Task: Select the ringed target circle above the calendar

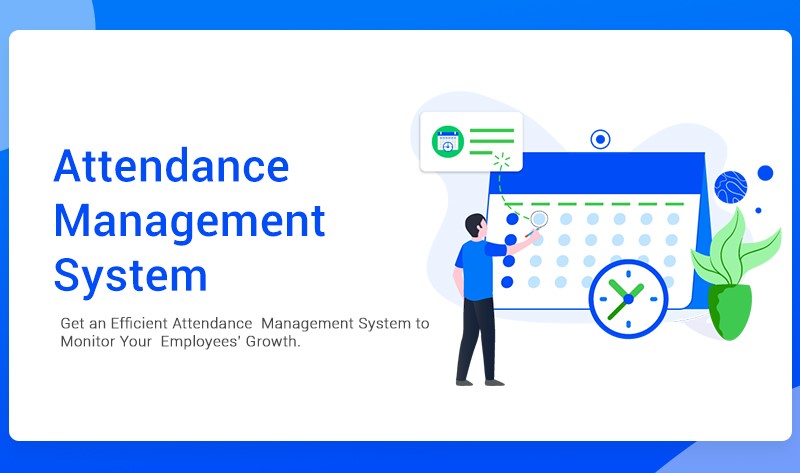Action: click(x=600, y=139)
